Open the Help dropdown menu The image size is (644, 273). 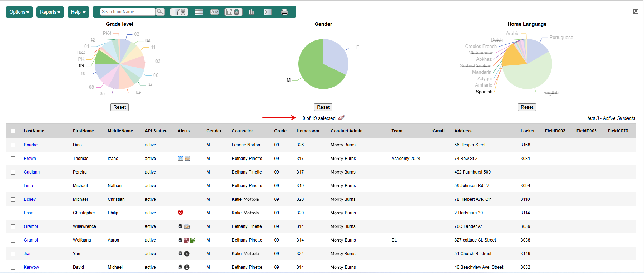tap(78, 12)
